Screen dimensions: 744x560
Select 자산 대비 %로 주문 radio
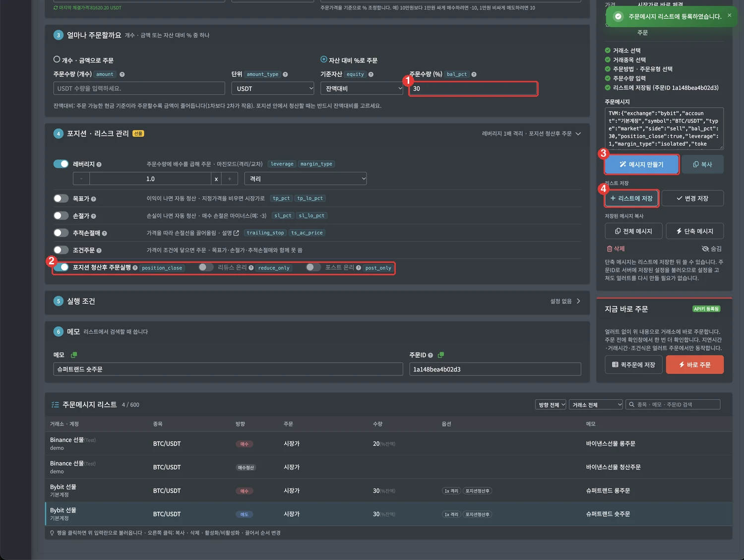[x=324, y=59]
